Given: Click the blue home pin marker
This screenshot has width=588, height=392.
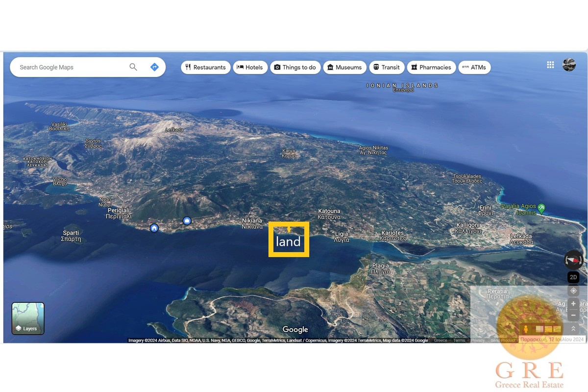Looking at the screenshot, I should coord(154,228).
